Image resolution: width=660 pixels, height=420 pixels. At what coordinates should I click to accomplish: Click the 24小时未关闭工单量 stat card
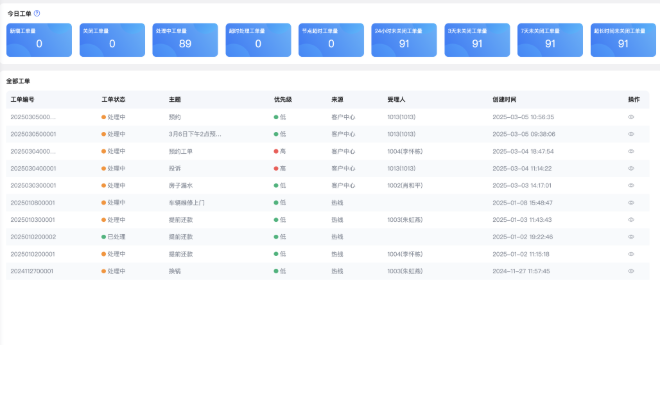click(404, 39)
